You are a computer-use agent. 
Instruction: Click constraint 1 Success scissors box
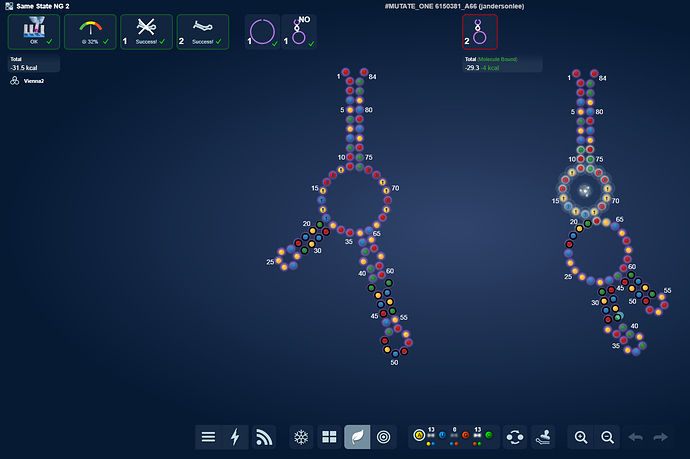coord(146,32)
